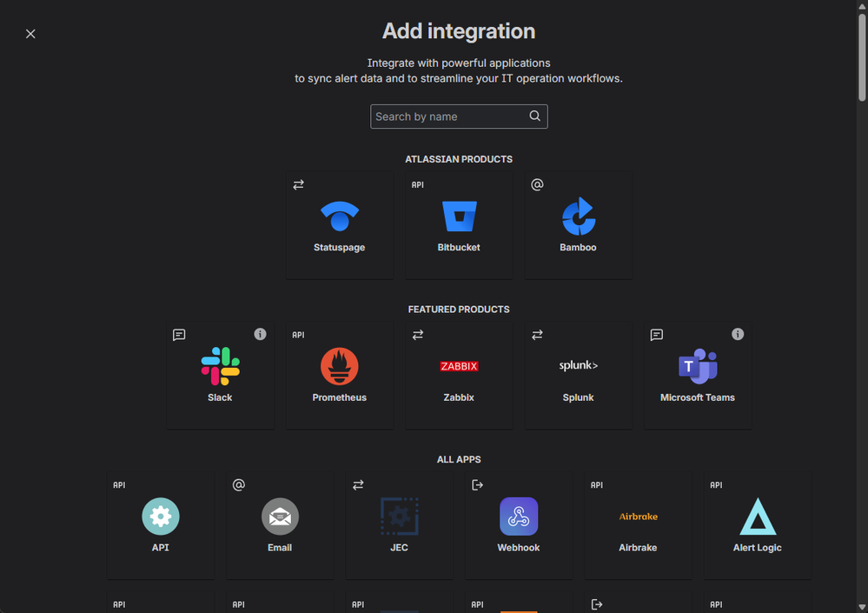Screen dimensions: 868x613
Task: Click the Webhook label text
Action: pyautogui.click(x=519, y=548)
